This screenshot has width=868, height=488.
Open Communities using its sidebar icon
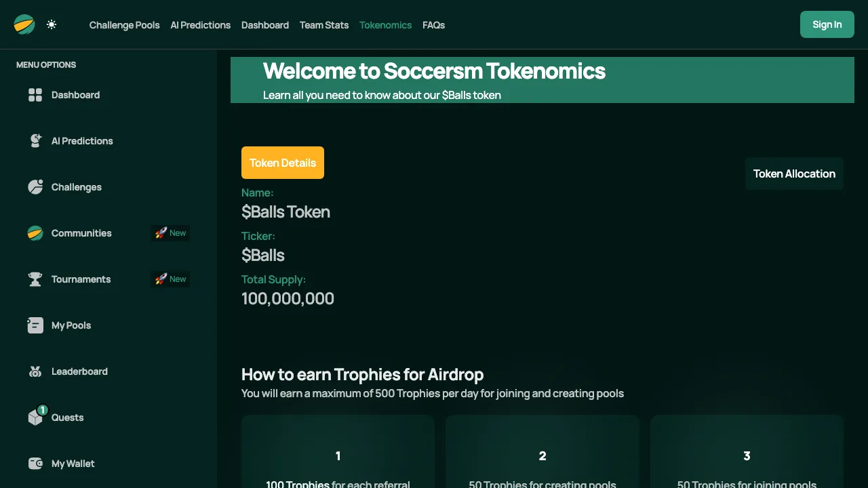tap(35, 233)
